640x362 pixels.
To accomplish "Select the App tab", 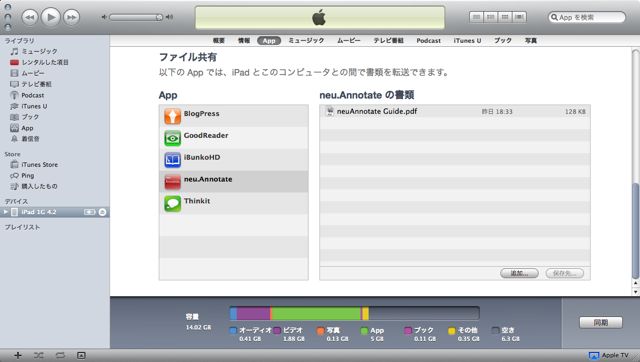I will point(269,40).
